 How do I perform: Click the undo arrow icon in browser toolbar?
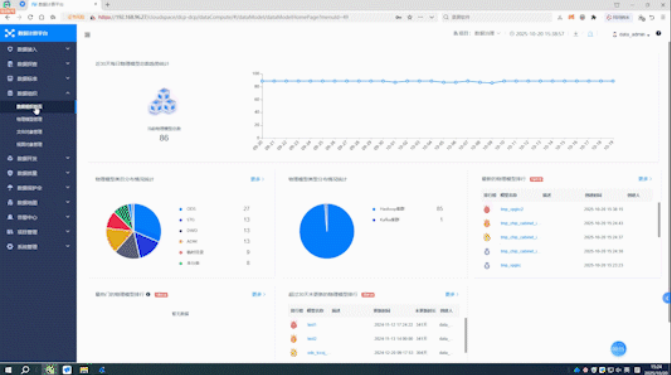(652, 17)
